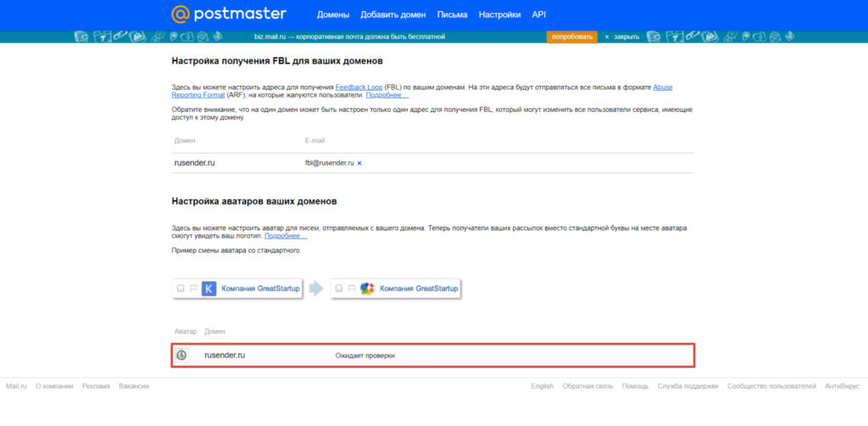Click the E-mail column header
The width and height of the screenshot is (868, 426).
coord(315,141)
